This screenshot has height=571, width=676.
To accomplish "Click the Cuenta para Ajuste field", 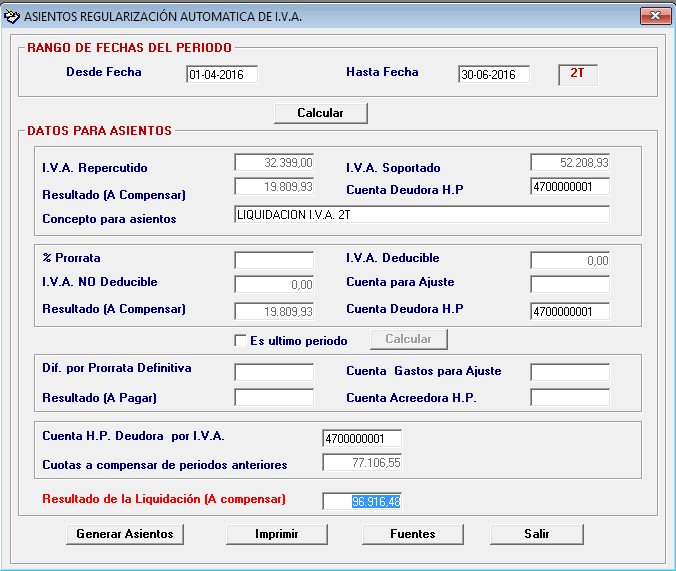I will pos(570,285).
